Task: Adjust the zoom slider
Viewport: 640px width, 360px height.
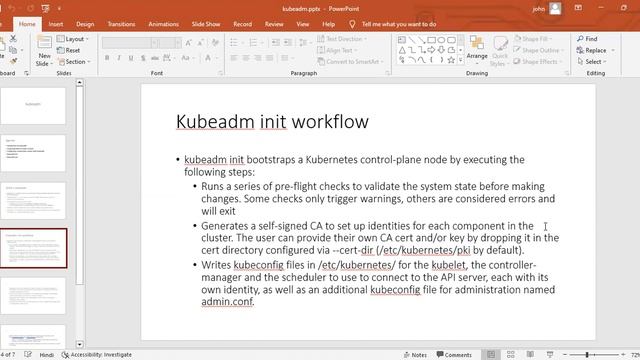Action: (587, 355)
